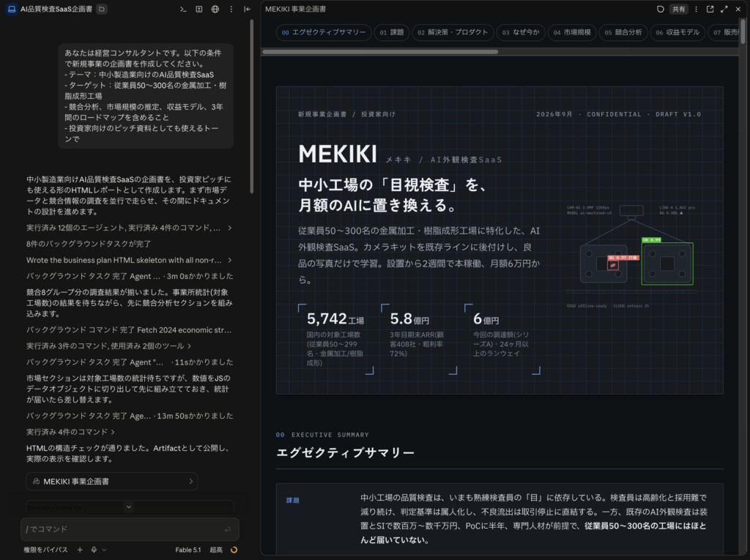Click the orange usage ring indicator
Image resolution: width=750 pixels, height=560 pixels.
click(x=234, y=550)
